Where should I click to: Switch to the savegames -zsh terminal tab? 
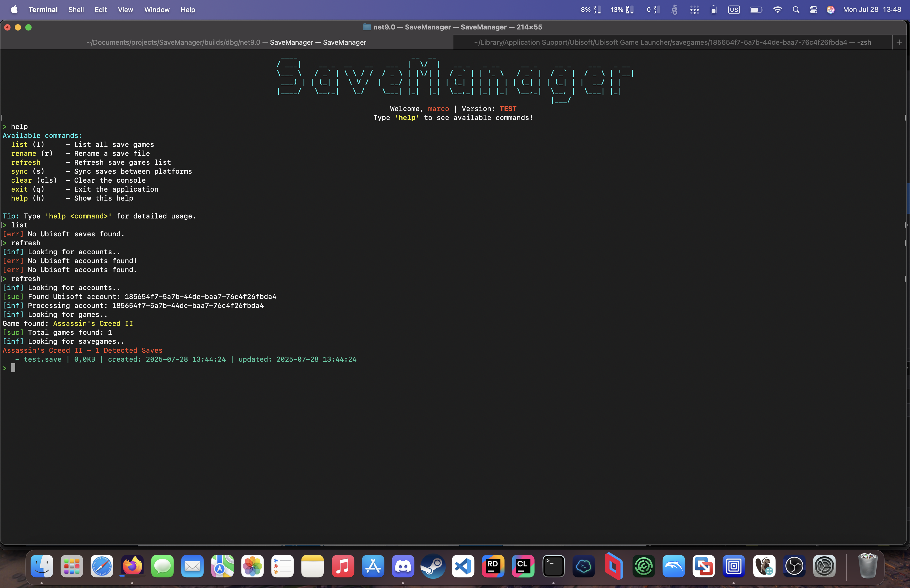(672, 42)
